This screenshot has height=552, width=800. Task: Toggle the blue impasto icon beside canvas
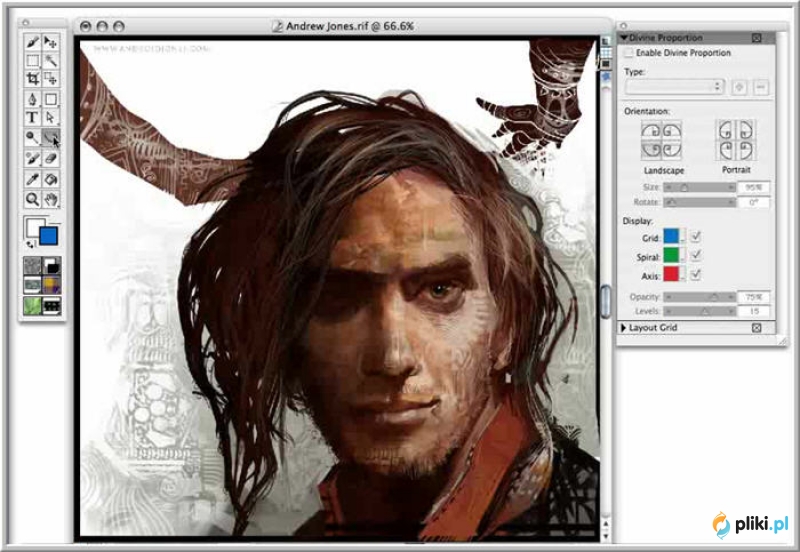pos(606,77)
